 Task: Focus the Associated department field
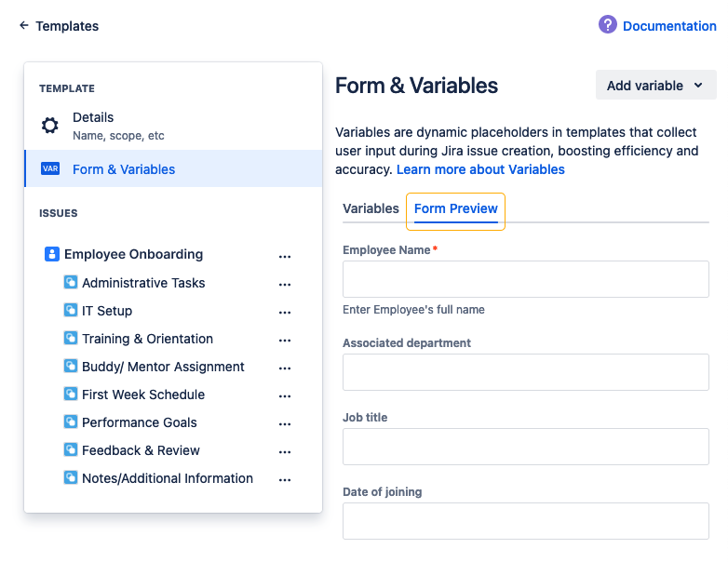525,372
